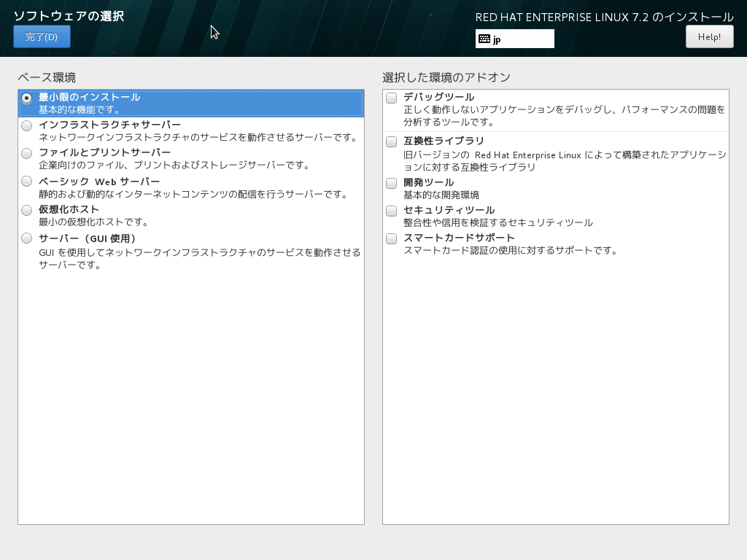Click description 基本的な機能です。
The width and height of the screenshot is (747, 560).
tap(79, 109)
